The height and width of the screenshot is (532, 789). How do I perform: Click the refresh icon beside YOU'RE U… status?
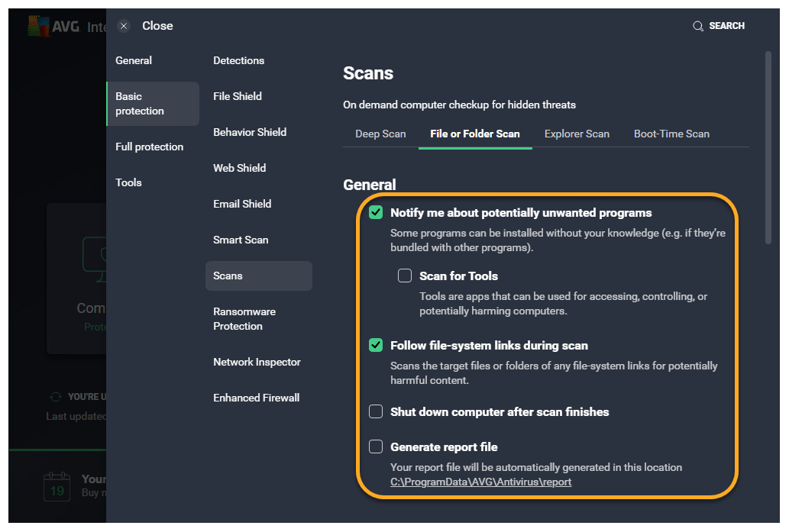coord(55,397)
